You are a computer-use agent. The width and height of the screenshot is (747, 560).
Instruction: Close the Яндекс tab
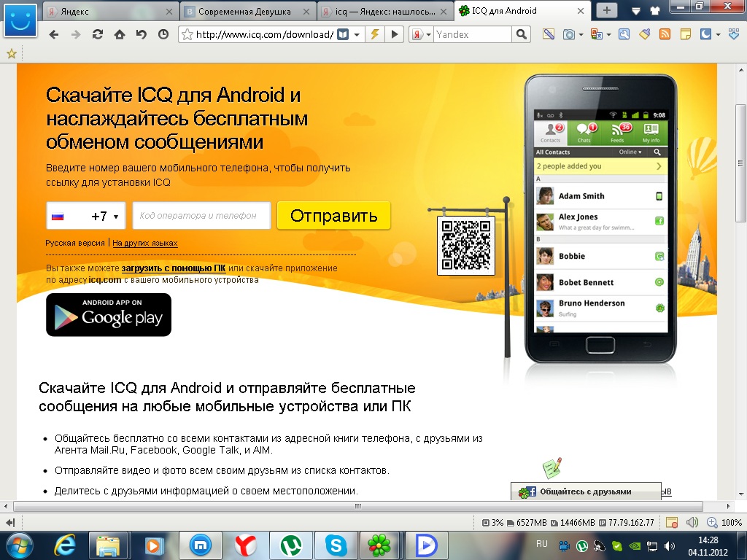[169, 12]
